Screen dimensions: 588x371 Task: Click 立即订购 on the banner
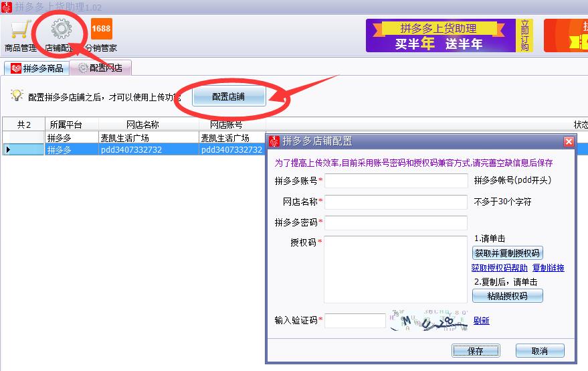pos(524,35)
